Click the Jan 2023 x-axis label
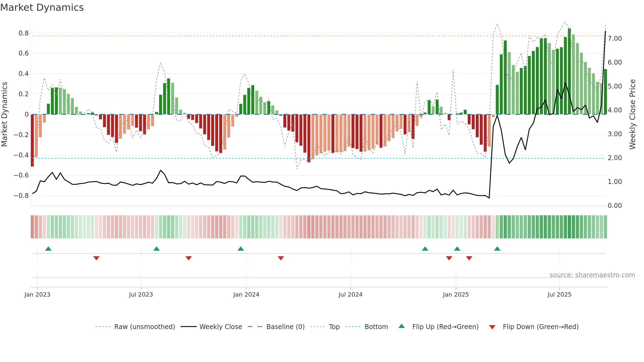 [x=37, y=294]
